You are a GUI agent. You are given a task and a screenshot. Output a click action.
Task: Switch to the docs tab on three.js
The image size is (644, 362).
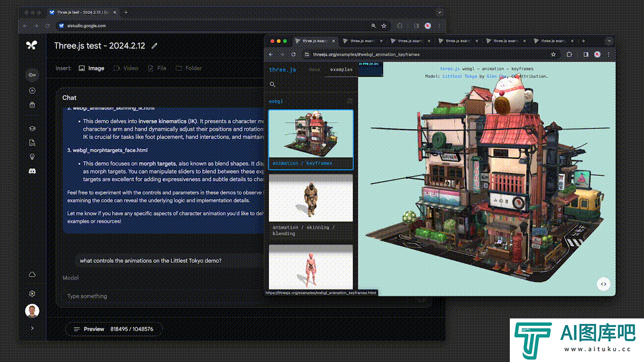[314, 70]
